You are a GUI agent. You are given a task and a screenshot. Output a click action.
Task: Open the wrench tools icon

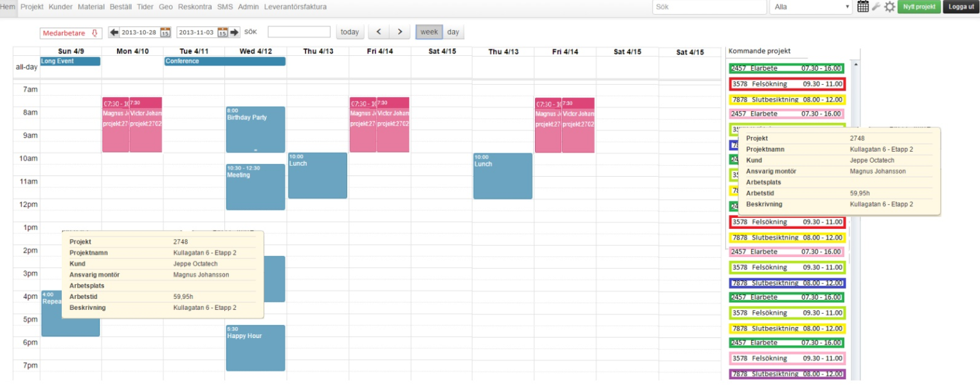click(x=876, y=6)
